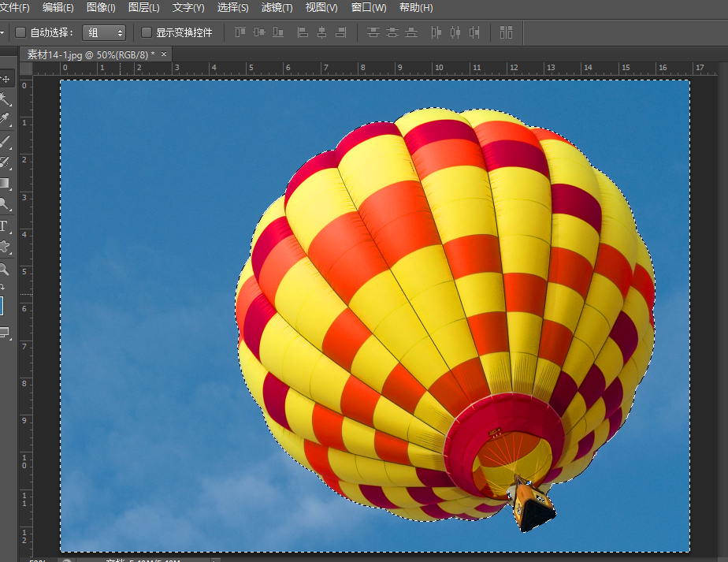Image resolution: width=728 pixels, height=562 pixels.
Task: Select the Eyedropper tool
Action: (5, 119)
